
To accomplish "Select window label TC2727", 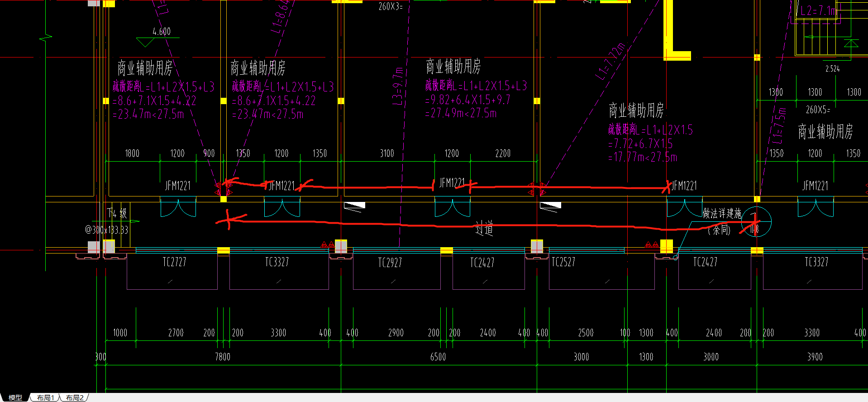I will point(174,262).
